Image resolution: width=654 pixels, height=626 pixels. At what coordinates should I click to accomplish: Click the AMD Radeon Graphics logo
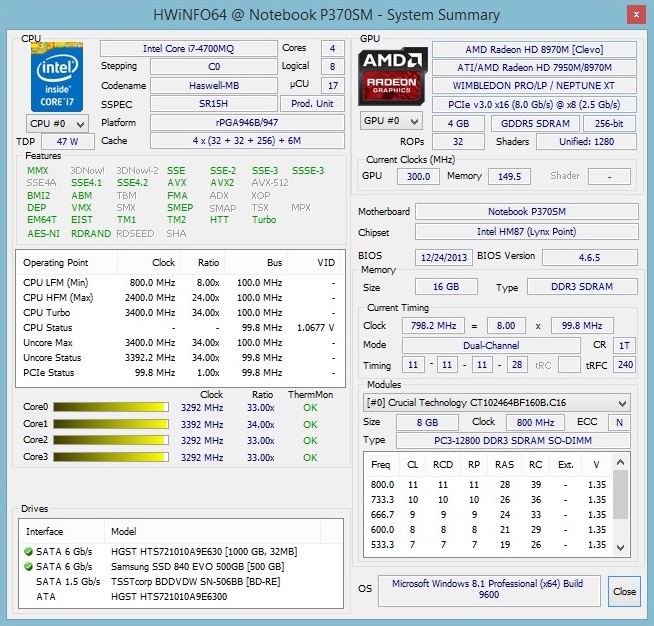pyautogui.click(x=392, y=76)
